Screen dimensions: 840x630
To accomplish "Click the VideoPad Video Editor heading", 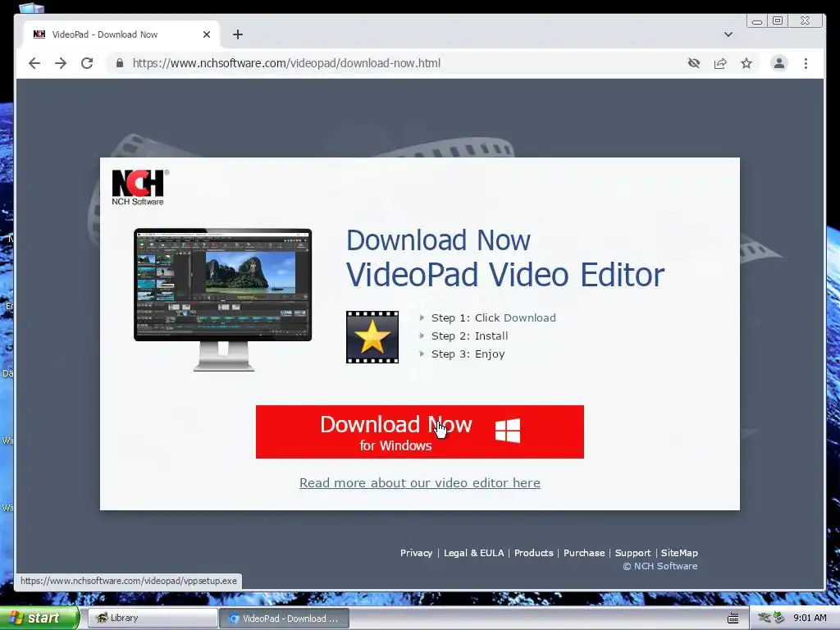I will (505, 274).
